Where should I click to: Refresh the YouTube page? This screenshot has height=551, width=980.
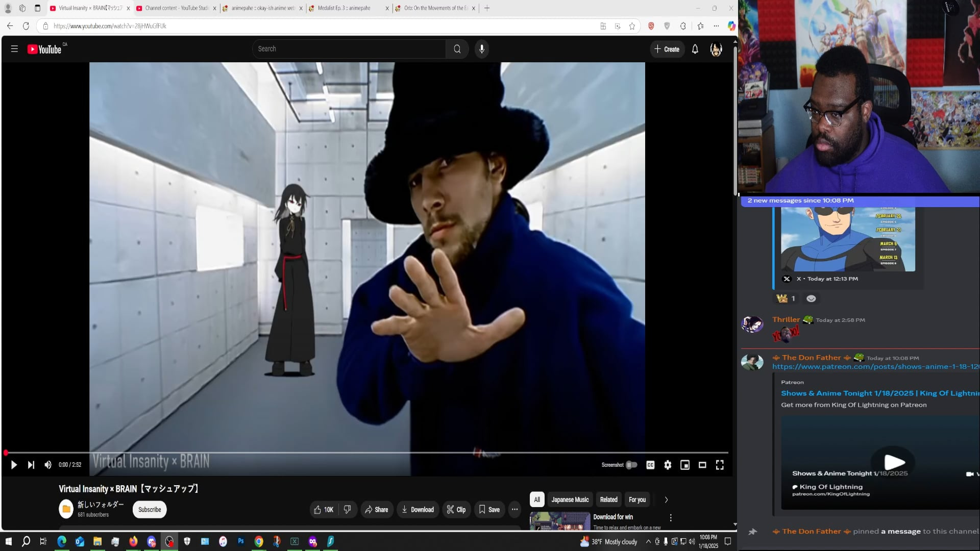click(x=26, y=26)
